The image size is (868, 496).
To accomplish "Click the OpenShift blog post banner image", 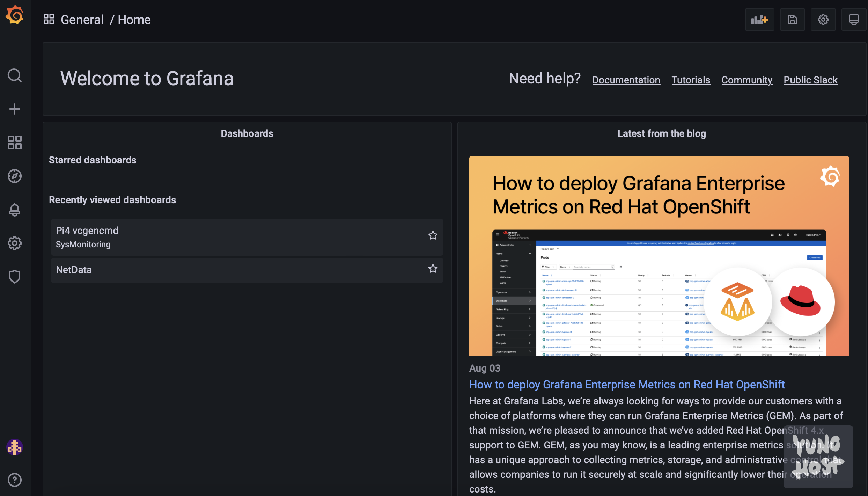I will point(659,256).
